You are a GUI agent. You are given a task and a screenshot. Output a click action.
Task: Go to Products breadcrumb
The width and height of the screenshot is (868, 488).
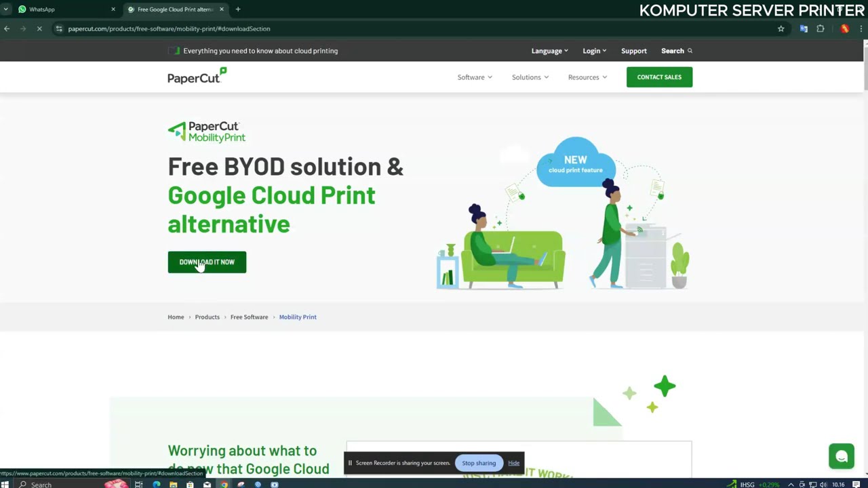[207, 317]
